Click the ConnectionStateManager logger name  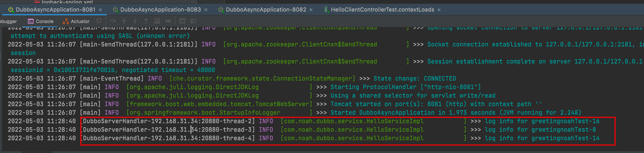point(262,79)
